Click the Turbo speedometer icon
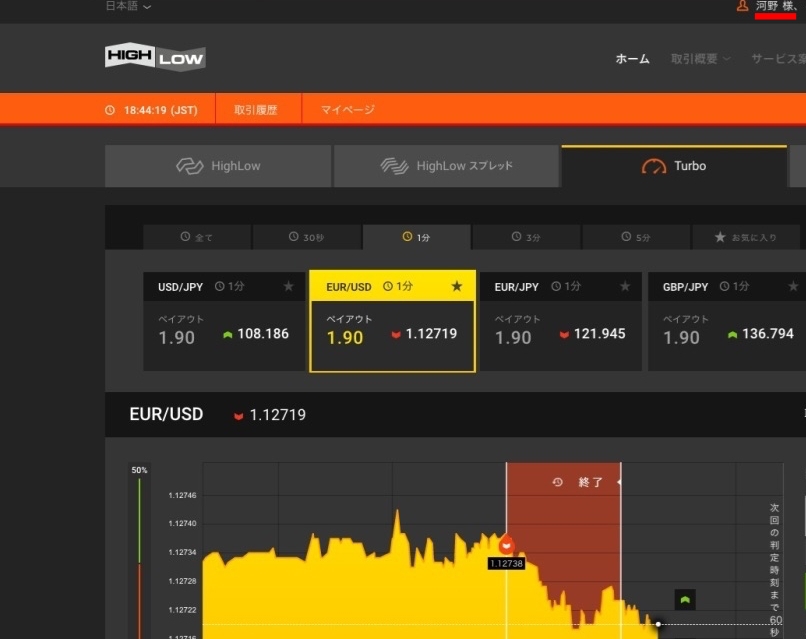 [654, 167]
